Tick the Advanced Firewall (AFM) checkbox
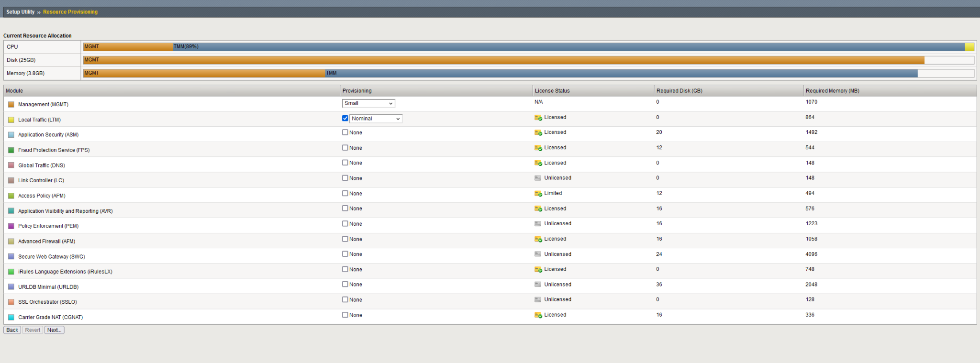This screenshot has height=363, width=980. (345, 239)
